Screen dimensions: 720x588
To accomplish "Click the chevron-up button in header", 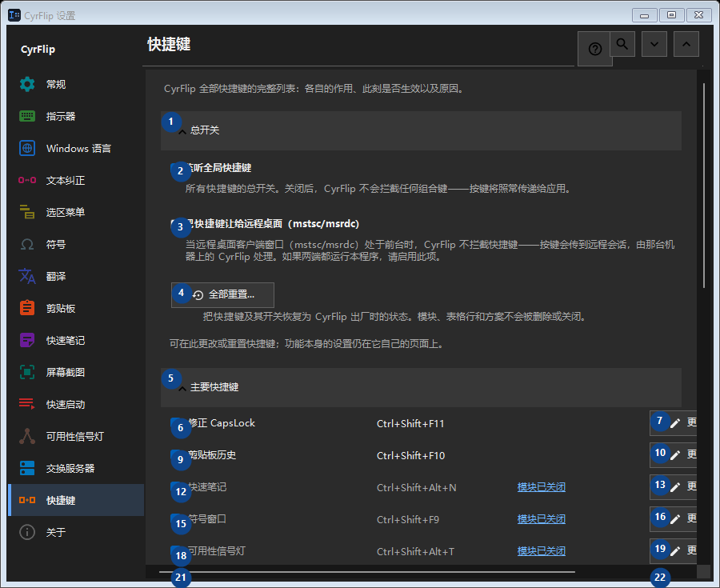I will point(686,44).
